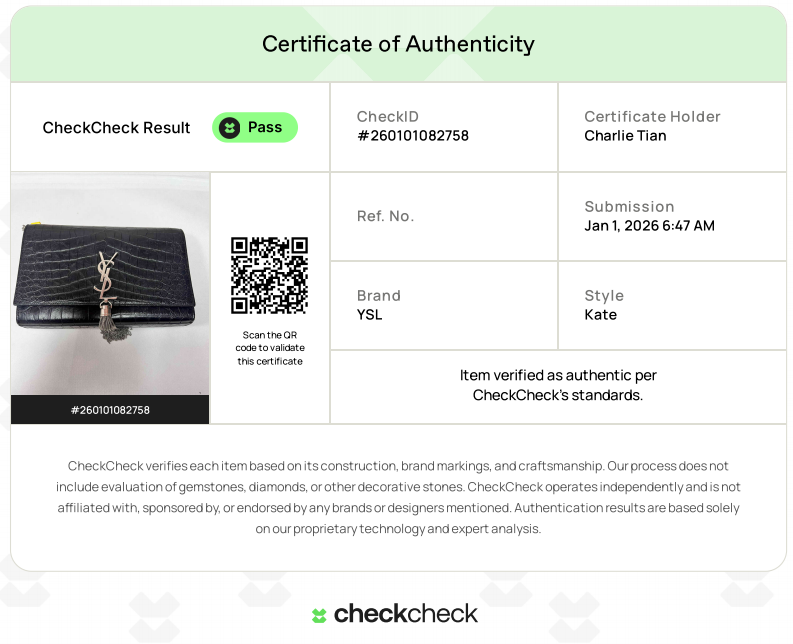Click the black #260101082758 caption under the photo
This screenshot has width=793, height=644.
pos(110,410)
